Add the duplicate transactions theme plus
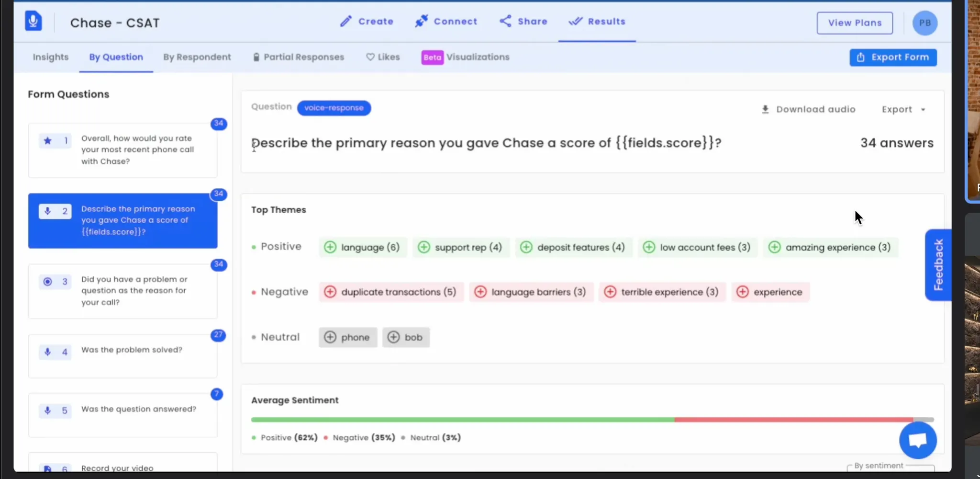 tap(330, 292)
